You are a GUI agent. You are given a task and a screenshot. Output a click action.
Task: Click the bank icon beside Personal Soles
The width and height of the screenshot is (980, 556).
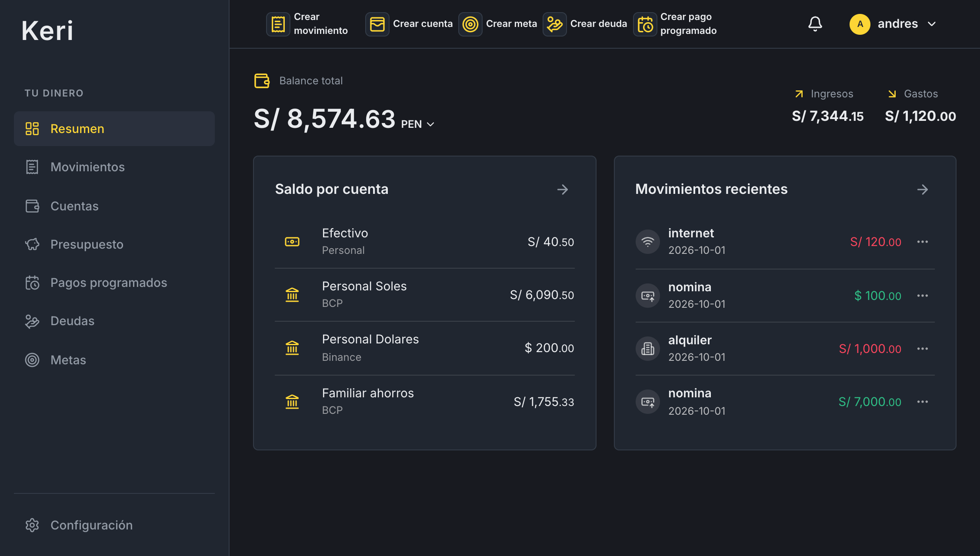click(292, 295)
